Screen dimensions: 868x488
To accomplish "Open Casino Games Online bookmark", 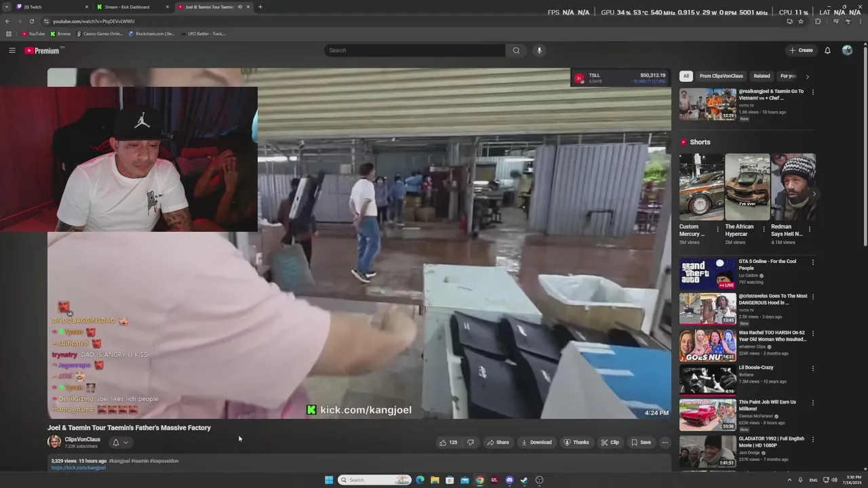I will pyautogui.click(x=100, y=33).
